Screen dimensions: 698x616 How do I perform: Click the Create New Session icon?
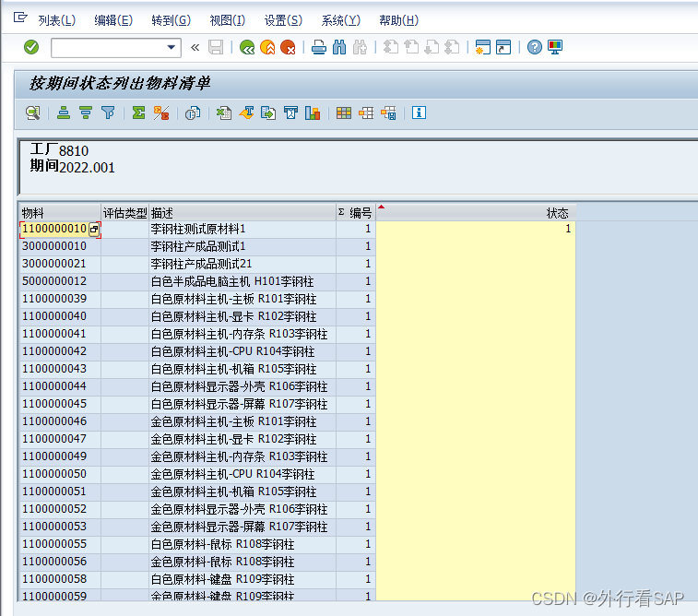coord(483,47)
